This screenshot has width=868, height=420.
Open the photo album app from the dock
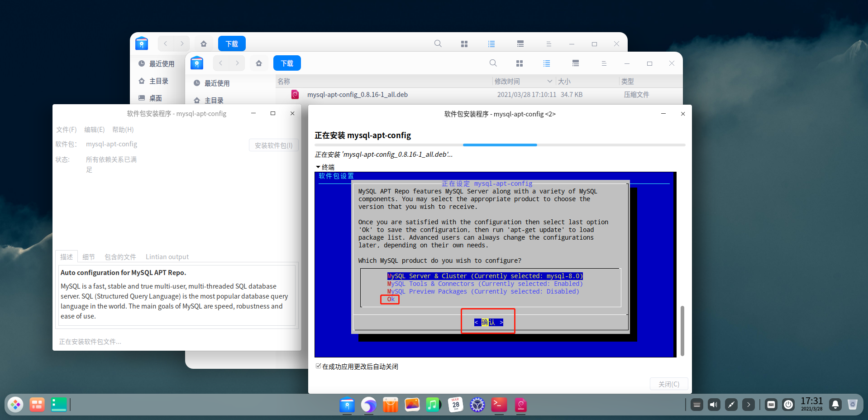coord(412,405)
